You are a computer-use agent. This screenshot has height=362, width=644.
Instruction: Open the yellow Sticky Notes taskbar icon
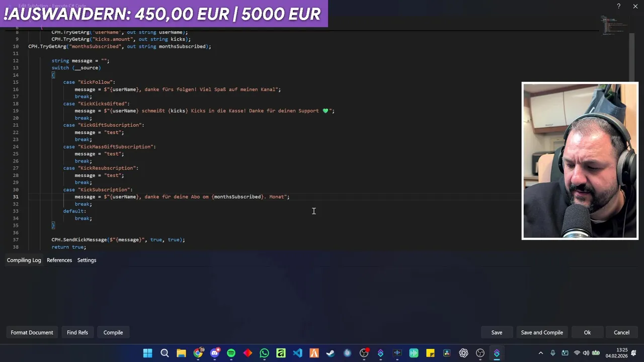[430, 353]
